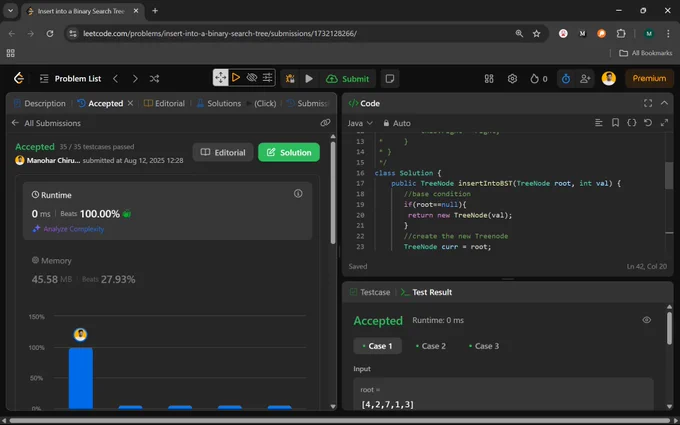
Task: Reset code to default with undo icon
Action: click(647, 123)
